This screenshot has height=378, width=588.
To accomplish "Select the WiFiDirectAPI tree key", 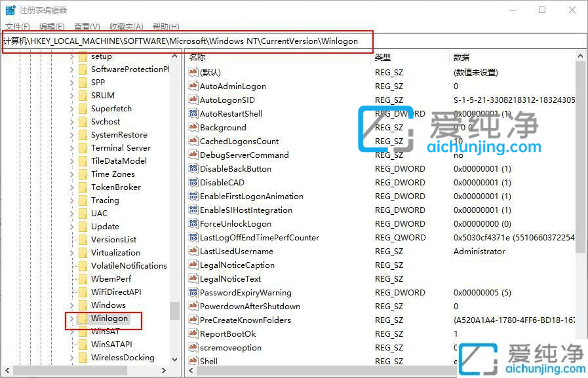I will (116, 292).
